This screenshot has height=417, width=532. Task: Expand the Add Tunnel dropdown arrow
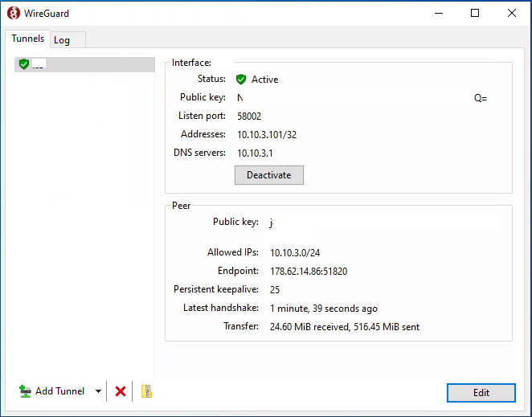point(98,391)
